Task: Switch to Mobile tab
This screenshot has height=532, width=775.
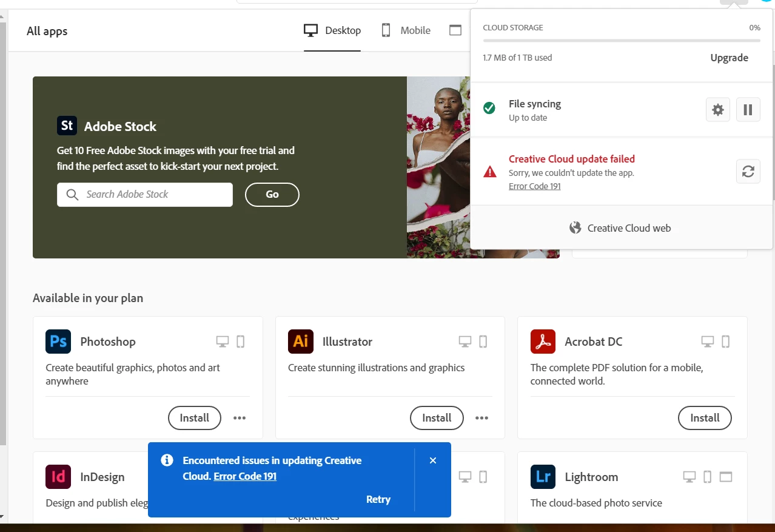Action: coord(406,30)
